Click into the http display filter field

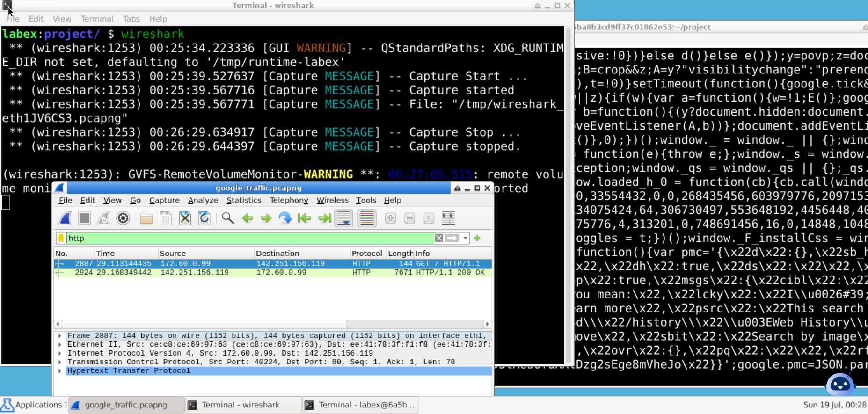pyautogui.click(x=250, y=238)
